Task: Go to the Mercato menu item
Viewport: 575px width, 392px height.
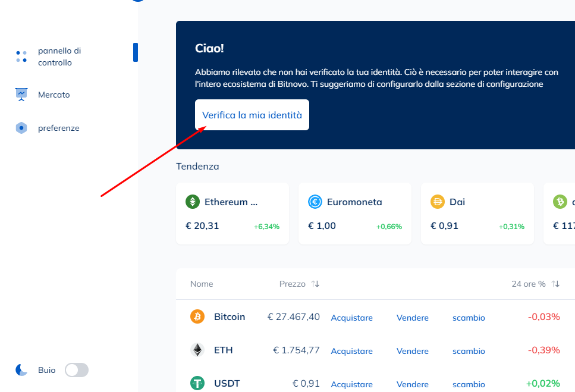Action: click(54, 95)
